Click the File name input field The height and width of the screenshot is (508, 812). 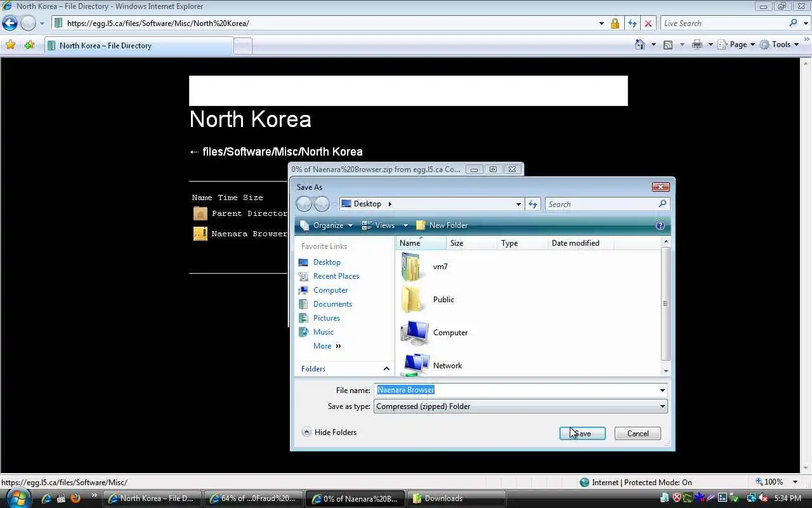tap(516, 390)
